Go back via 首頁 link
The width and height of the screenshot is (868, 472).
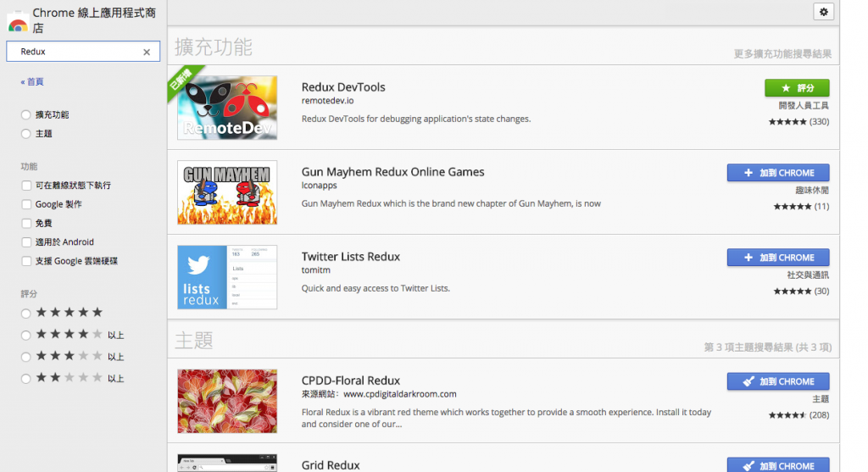32,81
